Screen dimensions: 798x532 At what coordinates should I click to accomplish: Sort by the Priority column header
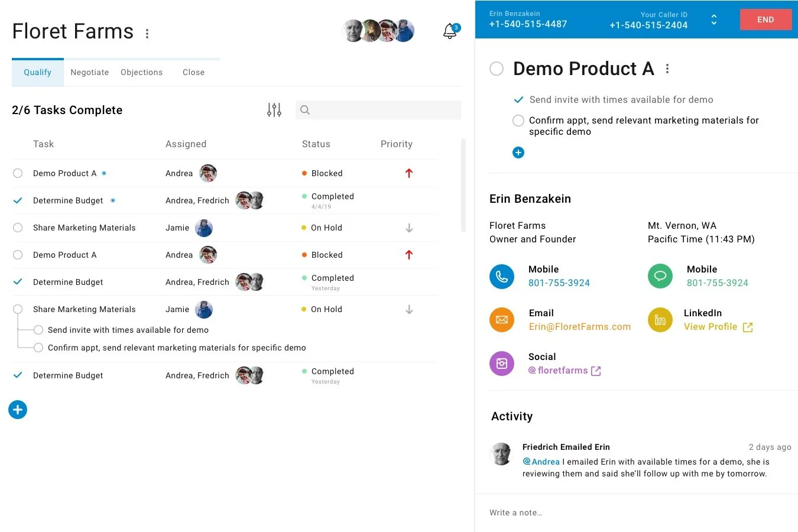(x=397, y=144)
